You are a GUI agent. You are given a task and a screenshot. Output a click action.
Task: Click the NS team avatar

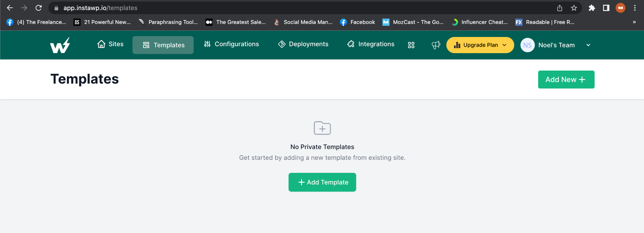tap(527, 45)
